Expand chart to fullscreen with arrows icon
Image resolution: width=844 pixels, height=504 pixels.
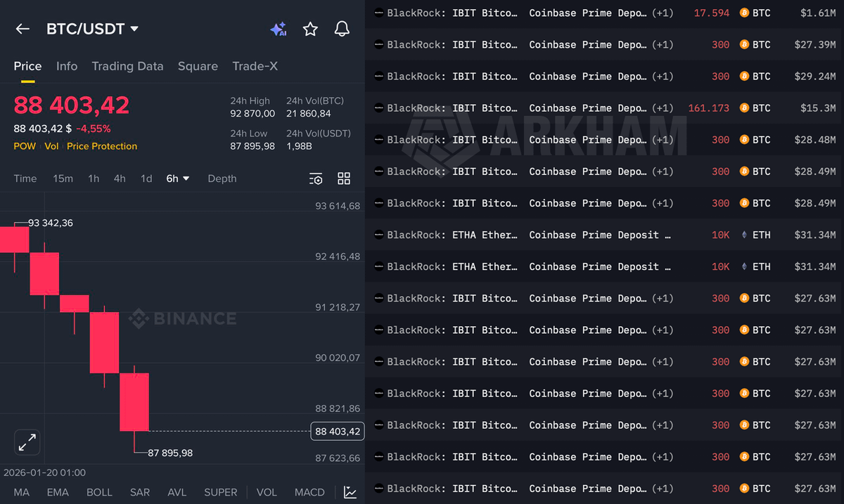pyautogui.click(x=27, y=442)
